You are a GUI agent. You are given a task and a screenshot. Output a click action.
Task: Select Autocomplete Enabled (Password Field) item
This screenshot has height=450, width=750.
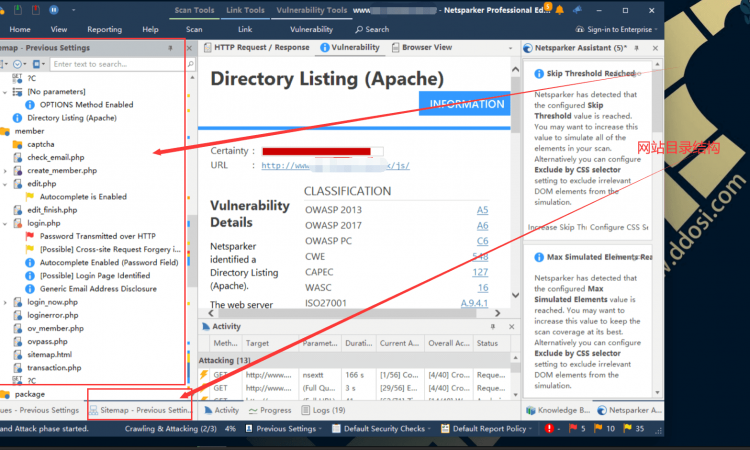click(109, 262)
